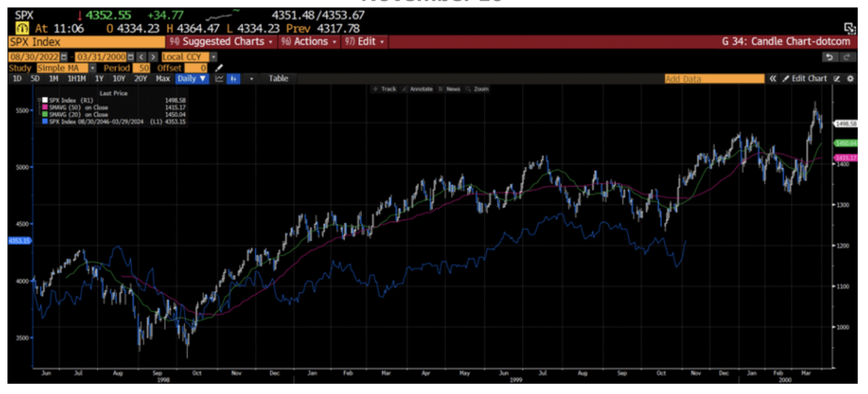
Task: Switch to the Table view
Action: [278, 79]
